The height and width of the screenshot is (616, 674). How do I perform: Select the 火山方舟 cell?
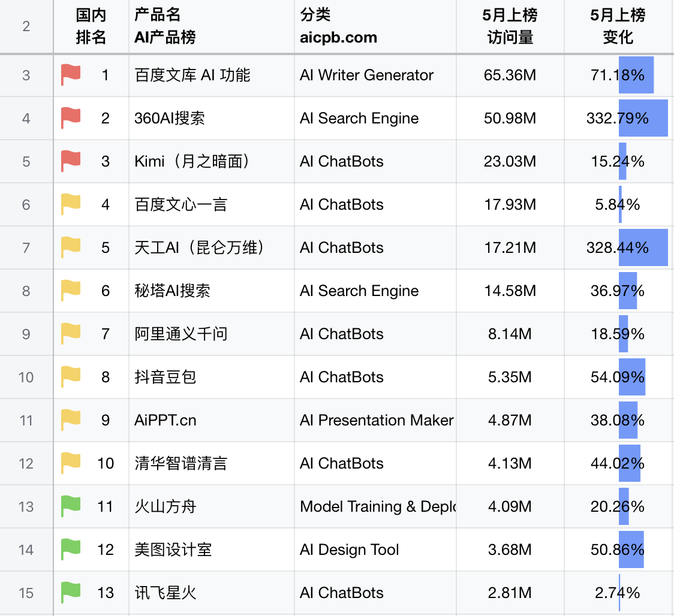coord(212,506)
